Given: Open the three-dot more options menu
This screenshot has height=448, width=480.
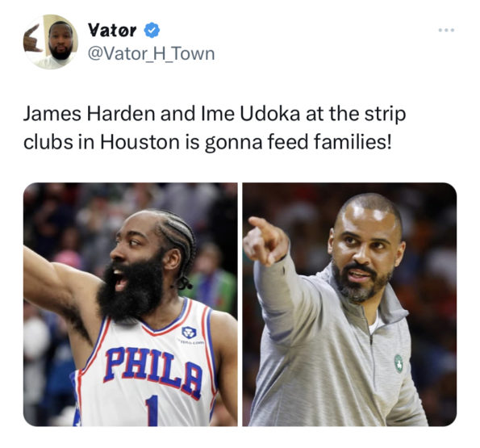Looking at the screenshot, I should [446, 30].
